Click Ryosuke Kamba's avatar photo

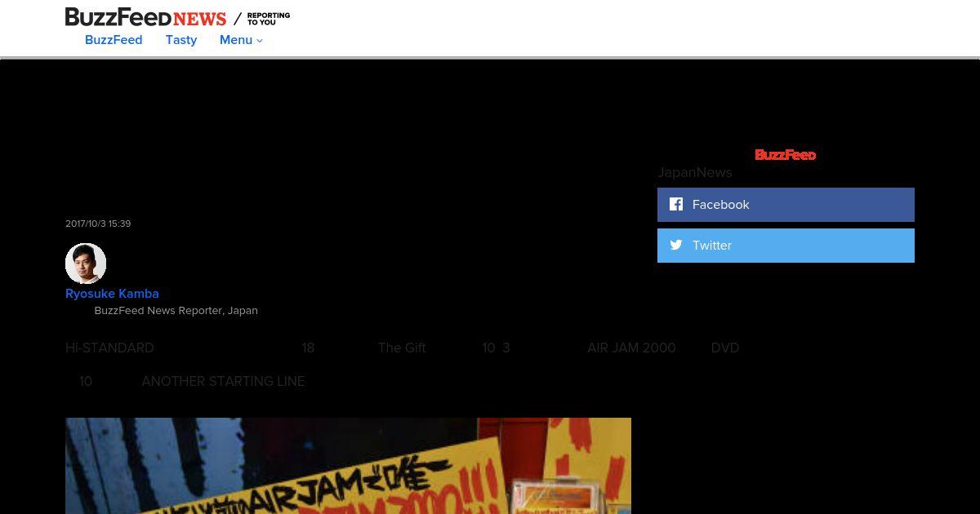[86, 264]
